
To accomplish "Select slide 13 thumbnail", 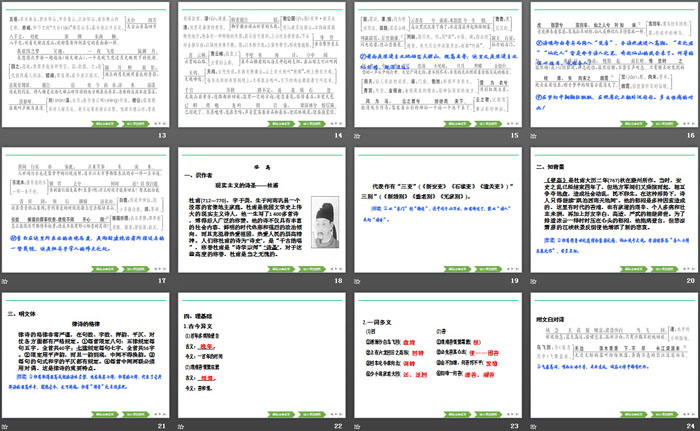I will (87, 62).
